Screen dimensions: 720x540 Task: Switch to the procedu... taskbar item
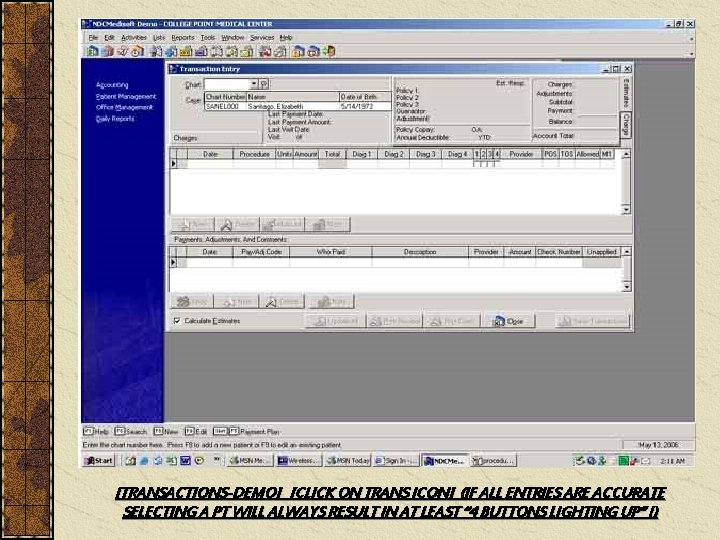[x=494, y=461]
